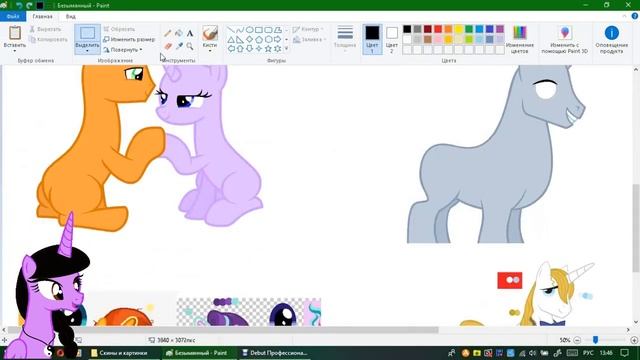
Task: Open Edit colors (Изменение цветов)
Action: (520, 39)
